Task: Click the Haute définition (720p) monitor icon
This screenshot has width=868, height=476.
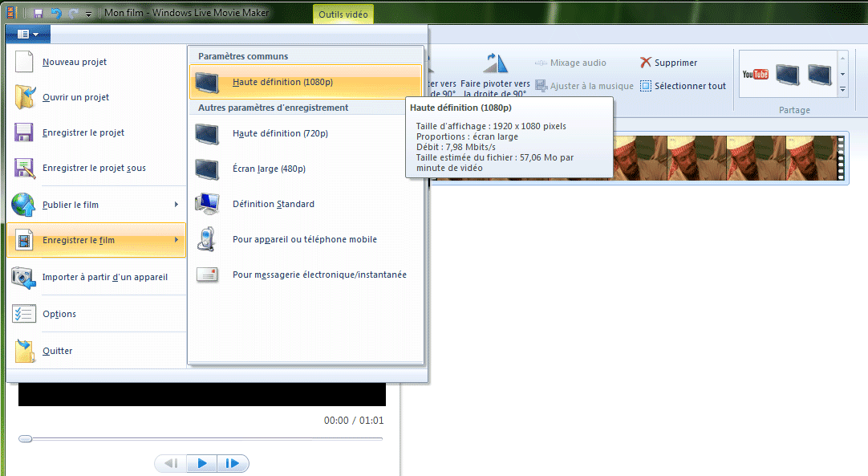Action: (x=207, y=134)
